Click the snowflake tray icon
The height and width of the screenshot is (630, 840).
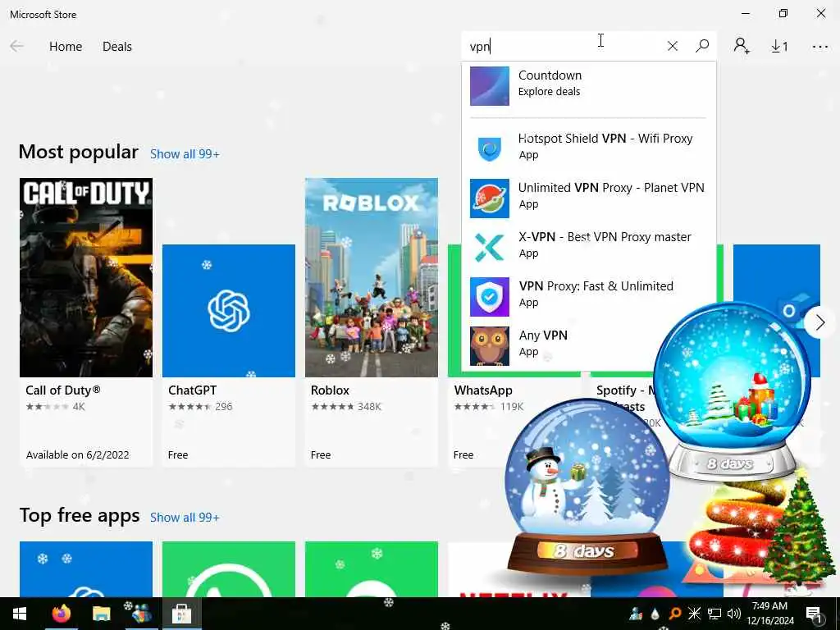pos(694,614)
